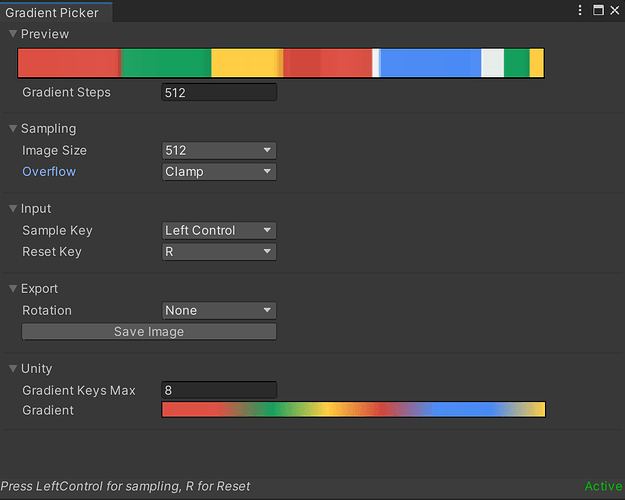Open the Image Size dropdown
Screen dimensions: 625x500
coord(219,150)
